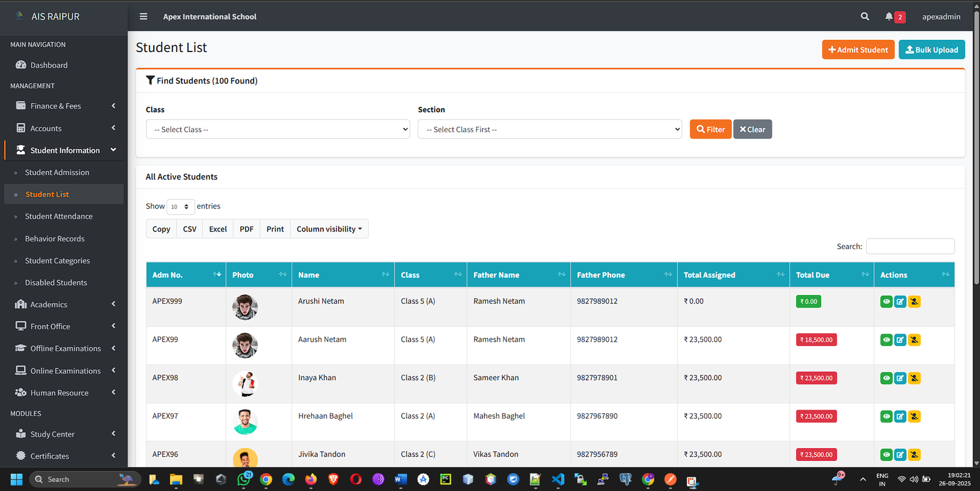
Task: Open notifications bell with badge
Action: click(x=889, y=17)
